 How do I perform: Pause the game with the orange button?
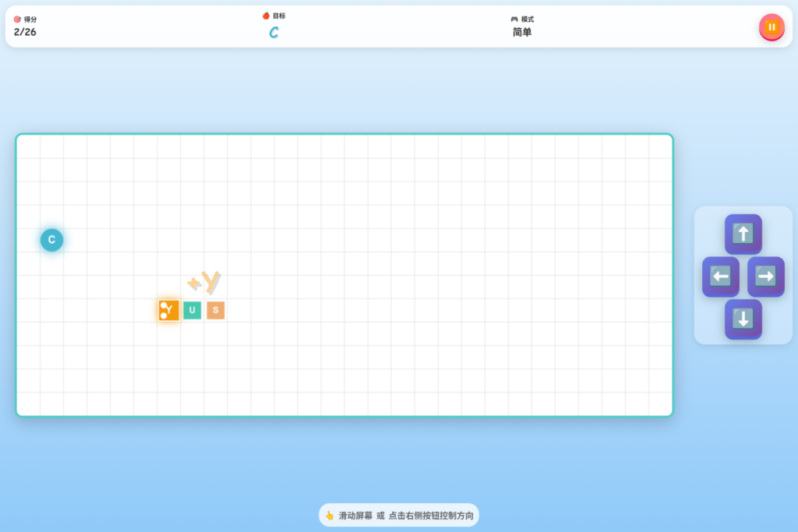[771, 27]
